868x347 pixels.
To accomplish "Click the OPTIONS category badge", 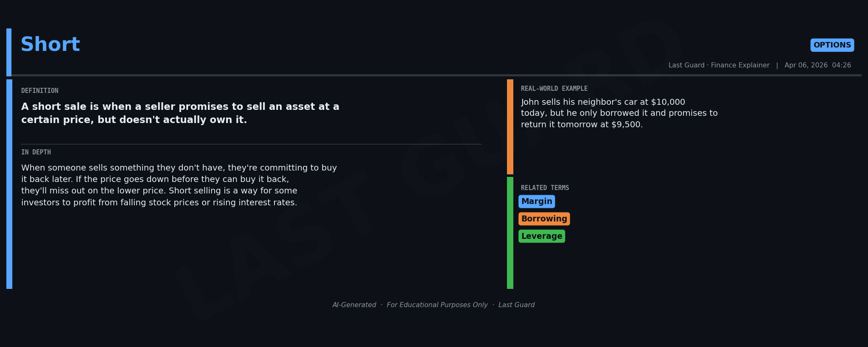I will pos(832,45).
